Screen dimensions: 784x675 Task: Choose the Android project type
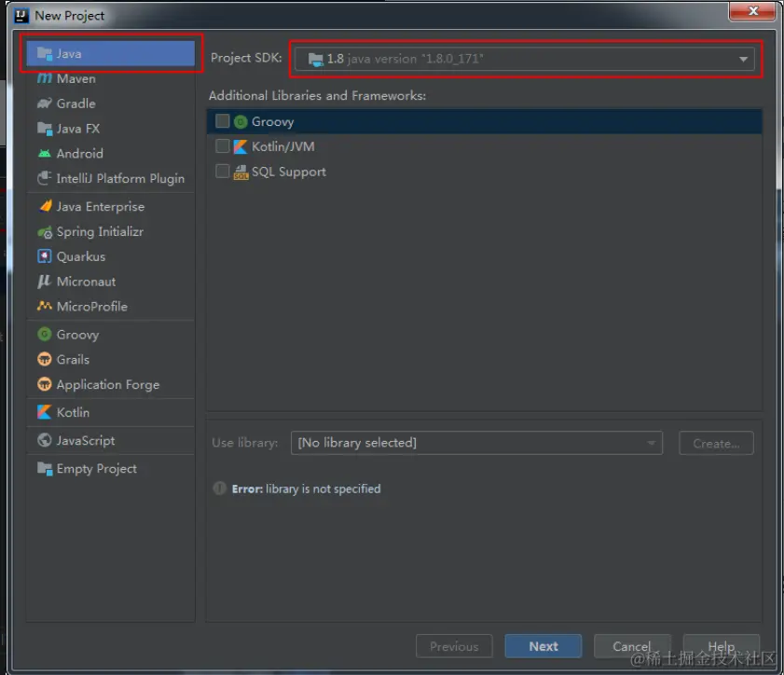pos(110,154)
